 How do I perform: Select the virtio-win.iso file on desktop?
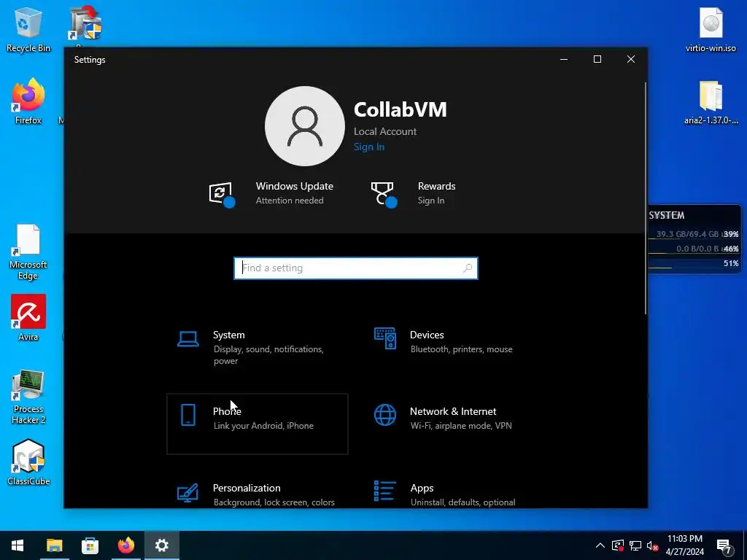pos(711,29)
